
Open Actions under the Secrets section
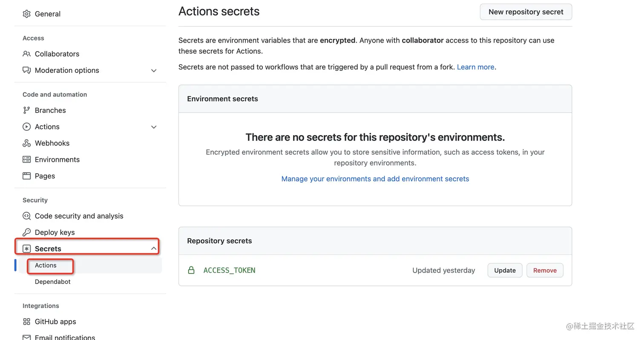coord(46,265)
